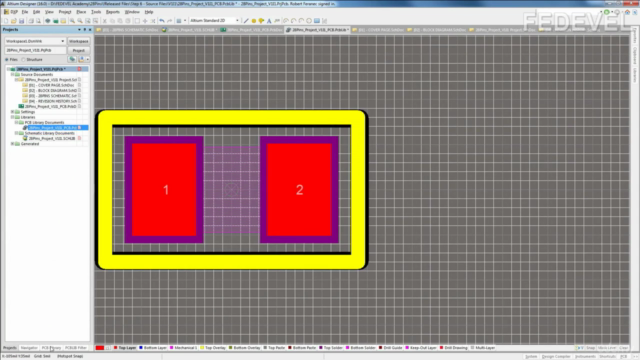Click the Cut scissors icon
This screenshot has width=640, height=360.
tap(104, 21)
